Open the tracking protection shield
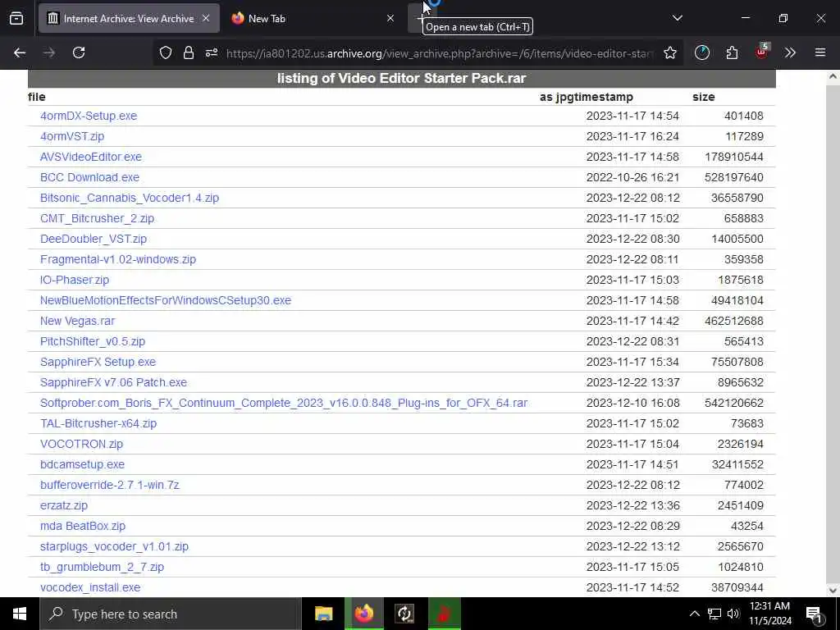 coord(166,52)
